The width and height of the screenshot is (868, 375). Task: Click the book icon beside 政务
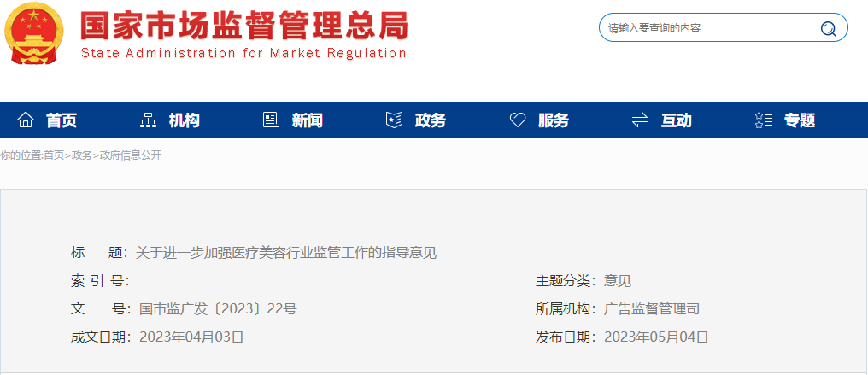pyautogui.click(x=394, y=120)
